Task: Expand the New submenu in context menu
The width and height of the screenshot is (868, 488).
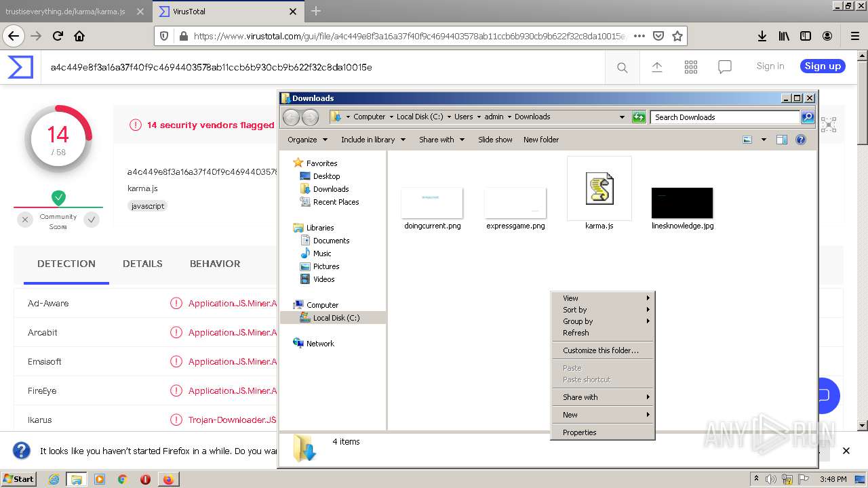Action: click(603, 415)
